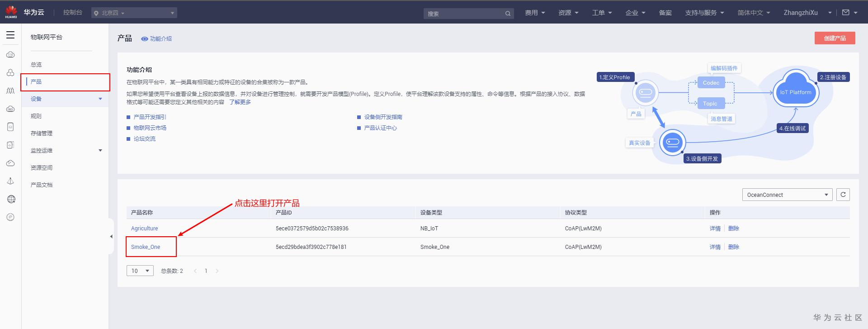The width and height of the screenshot is (868, 329).
Task: Click the circled IP icon in left rail
Action: tap(10, 217)
